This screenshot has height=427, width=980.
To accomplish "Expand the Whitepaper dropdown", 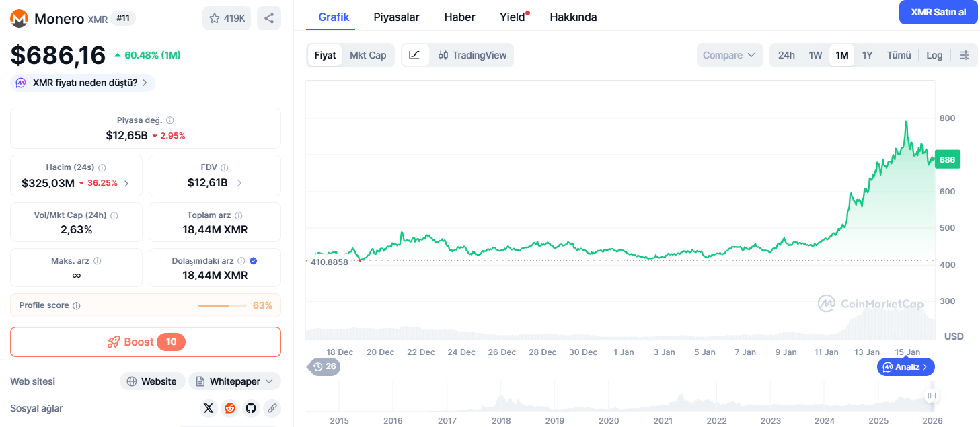I will tap(235, 381).
